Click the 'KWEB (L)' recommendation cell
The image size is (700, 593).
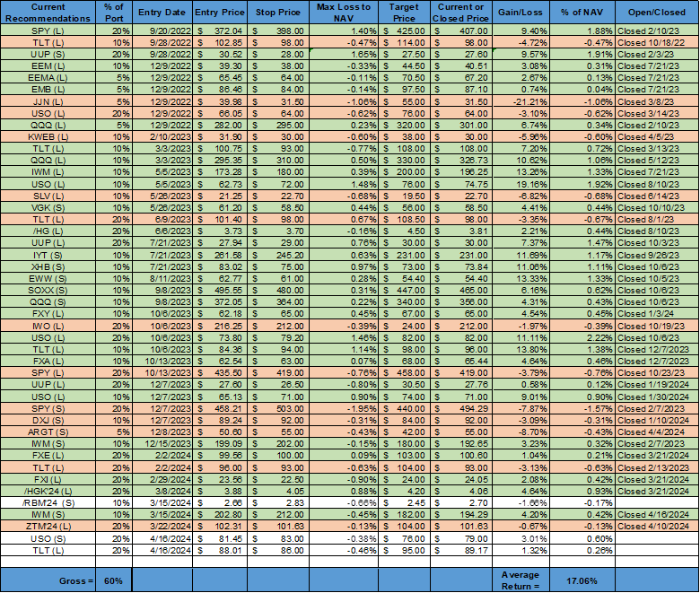pyautogui.click(x=48, y=137)
